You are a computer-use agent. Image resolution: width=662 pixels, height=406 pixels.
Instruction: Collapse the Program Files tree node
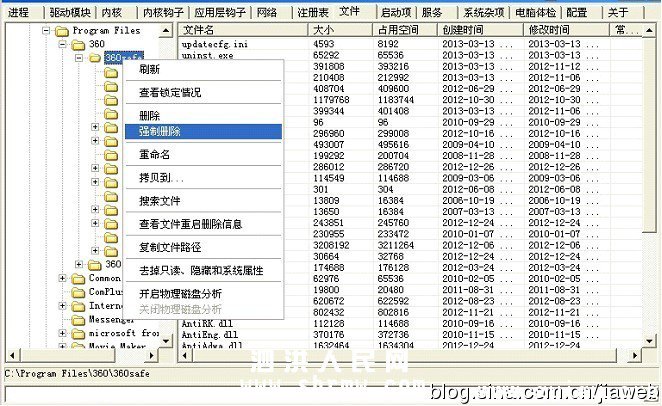46,30
